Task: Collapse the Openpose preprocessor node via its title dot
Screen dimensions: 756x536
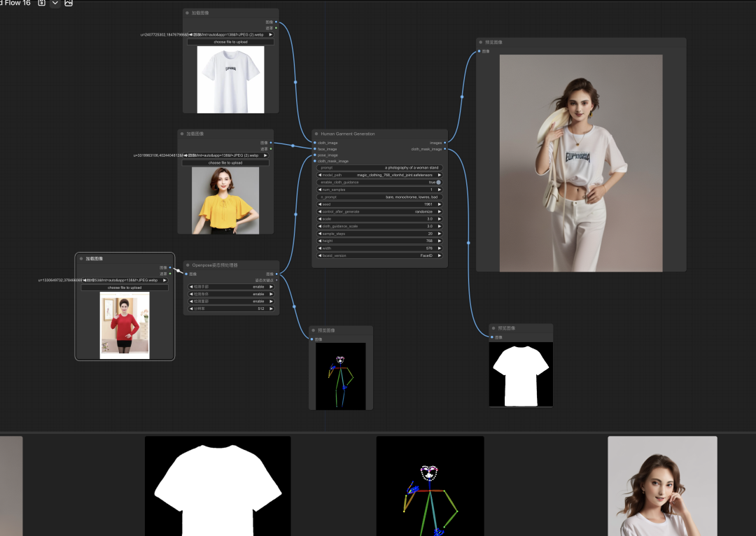Action: point(188,265)
